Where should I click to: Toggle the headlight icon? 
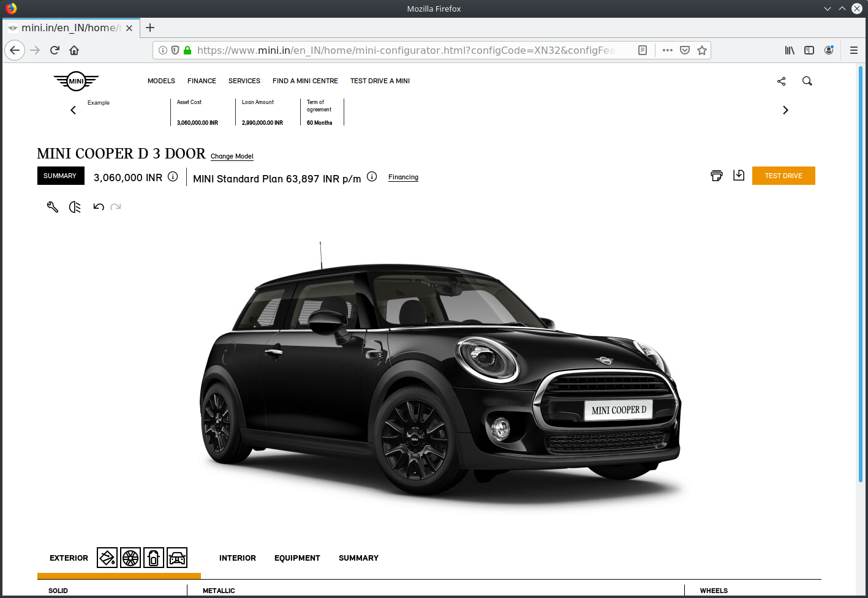point(75,207)
